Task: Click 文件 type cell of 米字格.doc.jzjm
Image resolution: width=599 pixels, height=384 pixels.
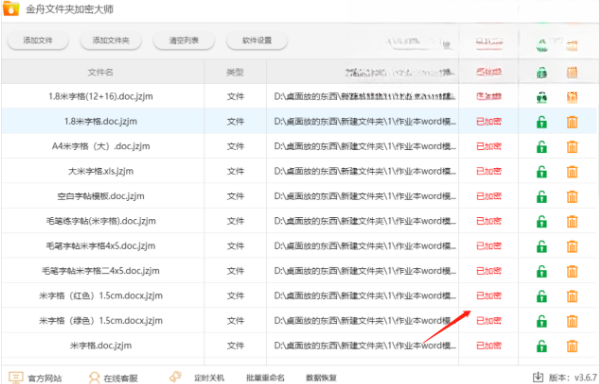Action: 235,345
